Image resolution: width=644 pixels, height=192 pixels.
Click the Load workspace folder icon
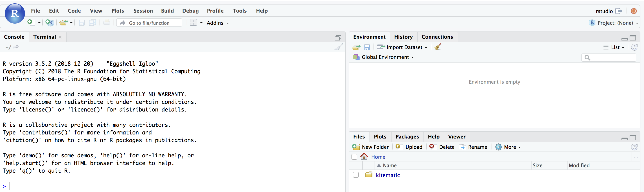coord(356,47)
